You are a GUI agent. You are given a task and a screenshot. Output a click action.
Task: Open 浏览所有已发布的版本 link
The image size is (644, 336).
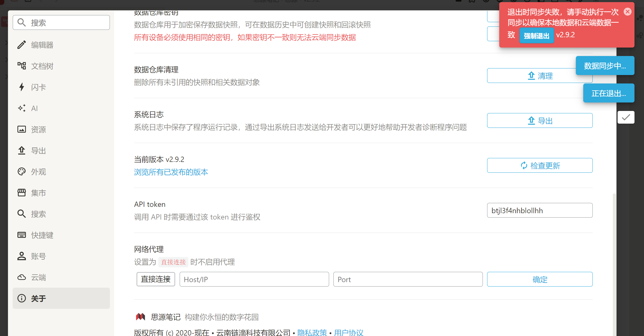(x=171, y=172)
